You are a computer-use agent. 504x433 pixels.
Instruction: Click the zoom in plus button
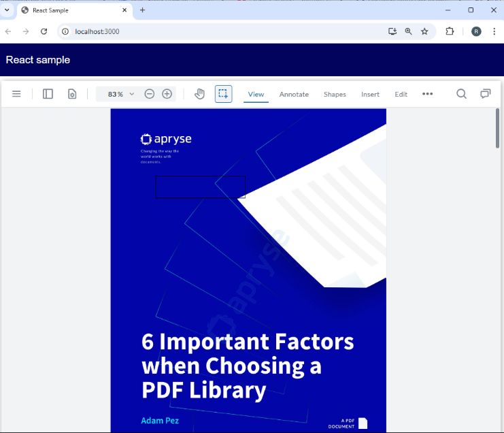coord(167,94)
